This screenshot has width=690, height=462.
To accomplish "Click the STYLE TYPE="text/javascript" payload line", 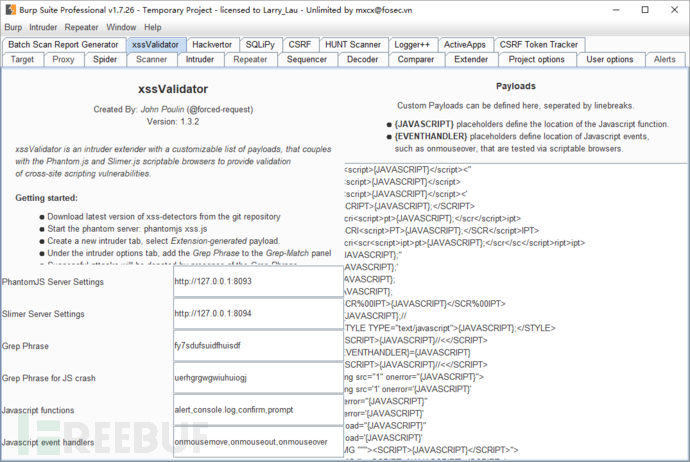I will point(450,328).
